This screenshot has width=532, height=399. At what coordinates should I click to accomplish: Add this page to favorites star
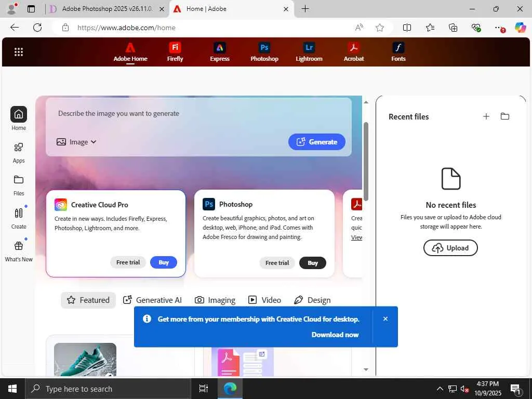click(380, 28)
